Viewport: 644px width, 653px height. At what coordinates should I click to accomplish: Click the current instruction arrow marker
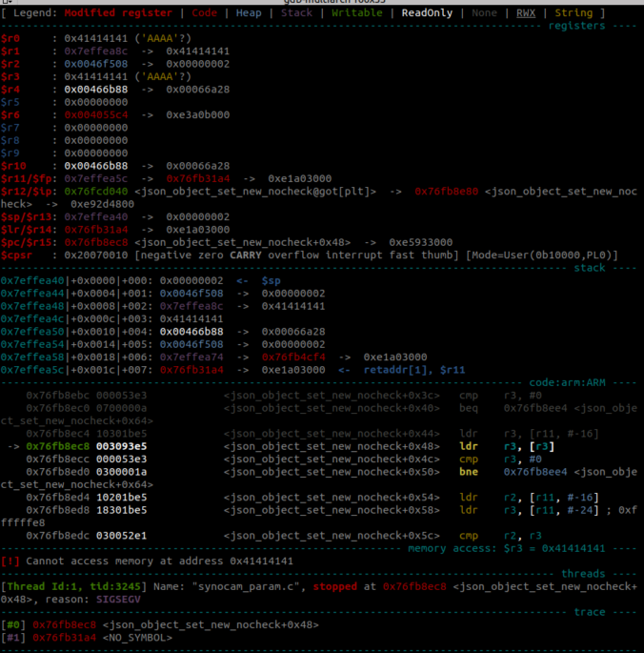tap(13, 445)
